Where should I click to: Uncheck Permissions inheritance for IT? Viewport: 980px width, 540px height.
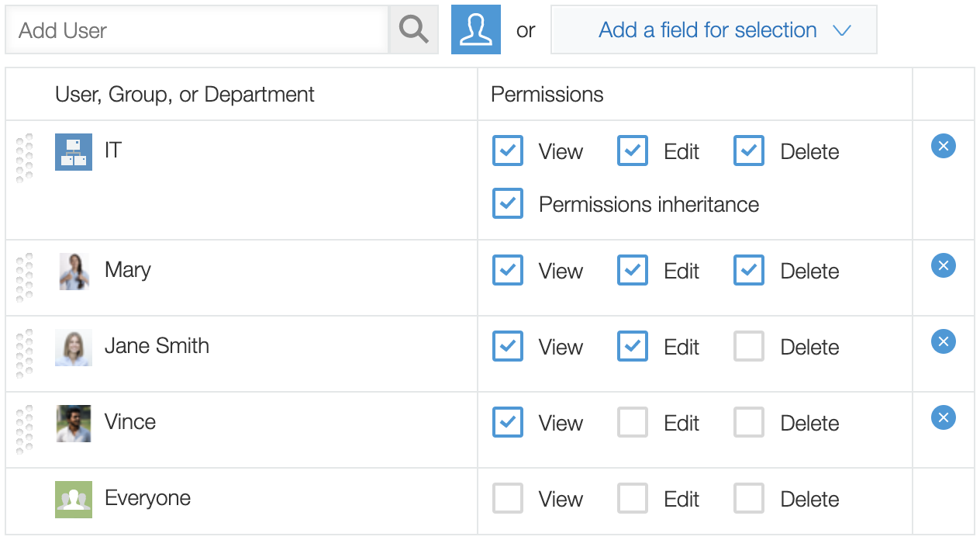click(x=508, y=203)
